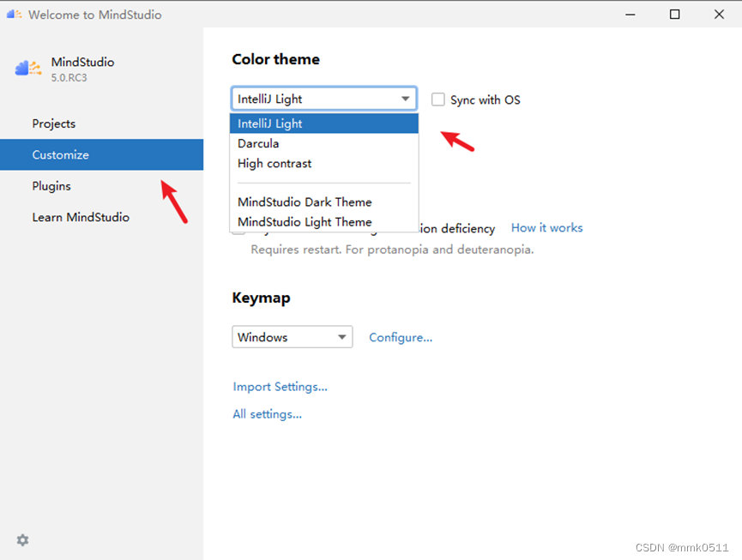Collapse the IntelliJ Light color theme dropdown
Screen dimensions: 742x560
(x=323, y=99)
